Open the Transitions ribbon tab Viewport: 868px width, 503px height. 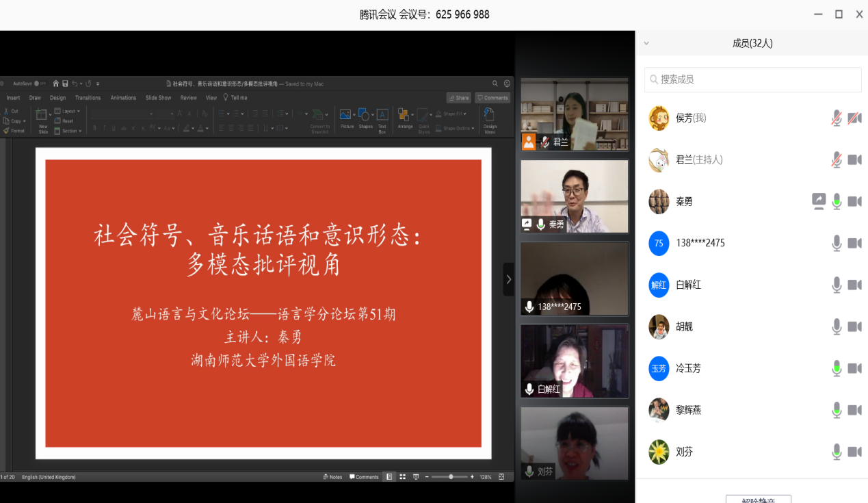tap(88, 98)
